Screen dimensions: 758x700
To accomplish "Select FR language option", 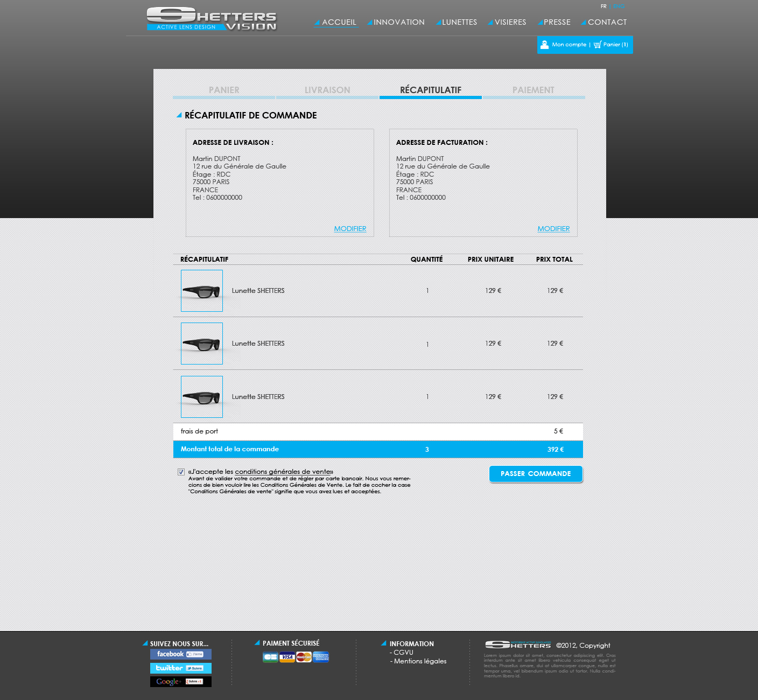I will tap(603, 6).
